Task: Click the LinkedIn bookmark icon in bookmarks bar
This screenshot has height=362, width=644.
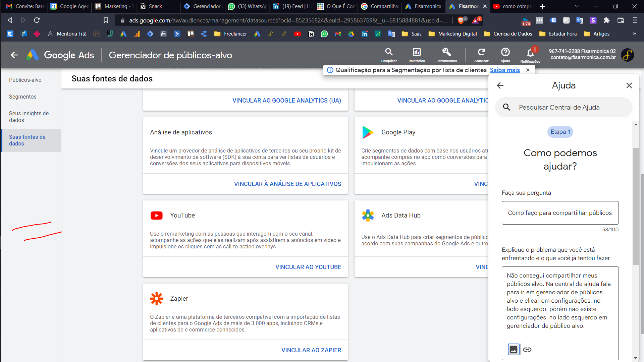Action: (365, 34)
